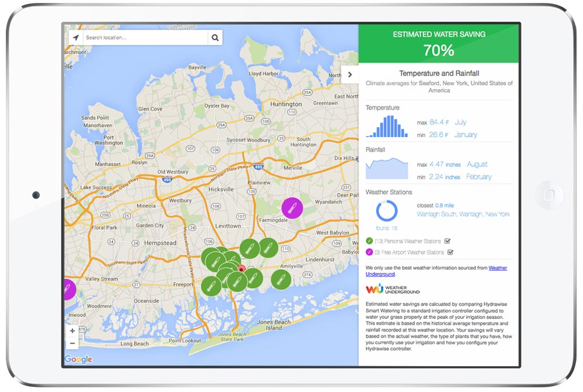Screen dimensions: 583x392
Task: Click the current location arrow icon
Action: [x=75, y=38]
